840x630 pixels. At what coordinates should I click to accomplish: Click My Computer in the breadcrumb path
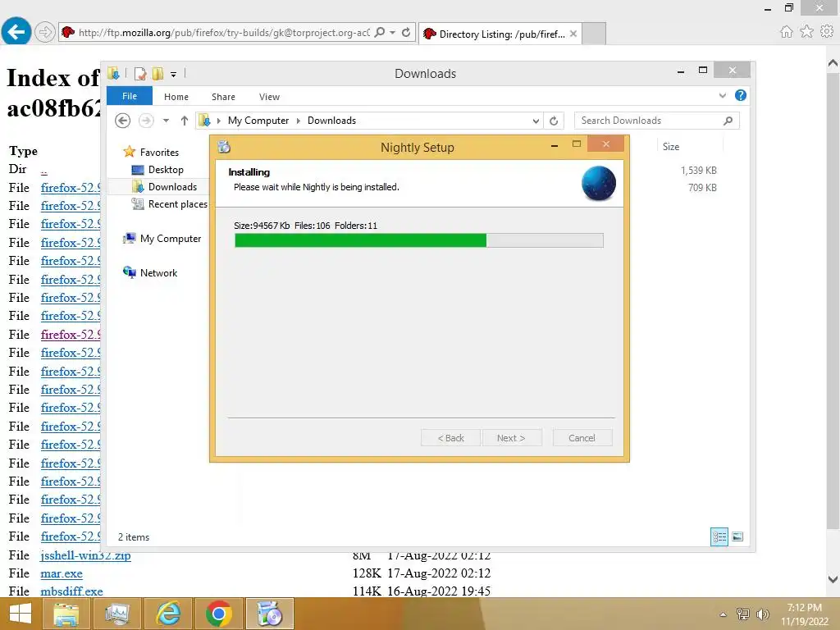[x=258, y=121]
